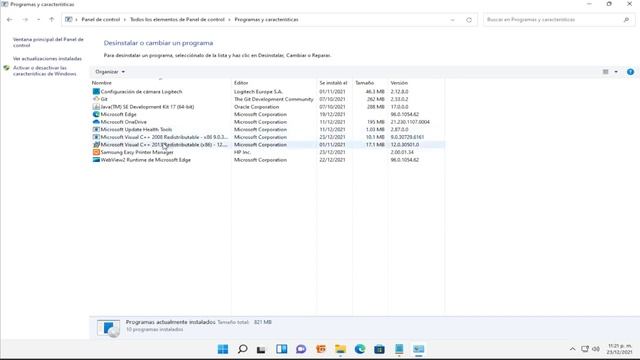Sort by the Se instaló el column
The image size is (640, 360).
tap(334, 83)
